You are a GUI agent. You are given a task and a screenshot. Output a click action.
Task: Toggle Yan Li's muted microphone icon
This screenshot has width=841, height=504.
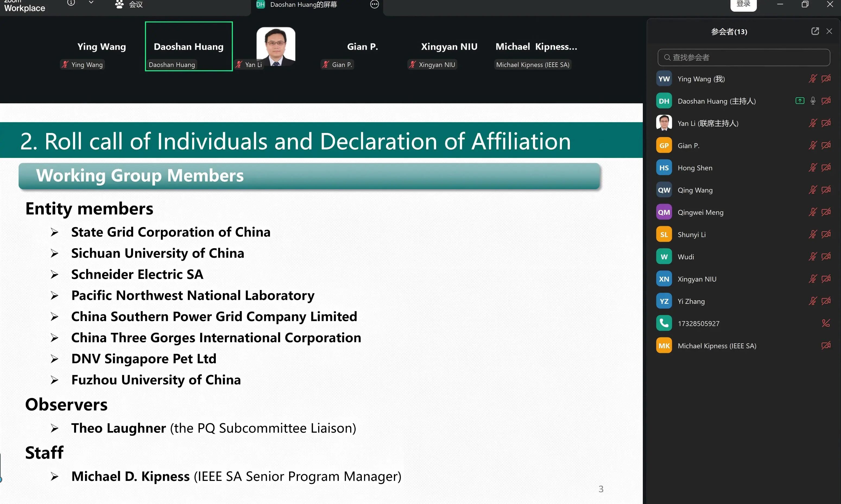pos(812,123)
